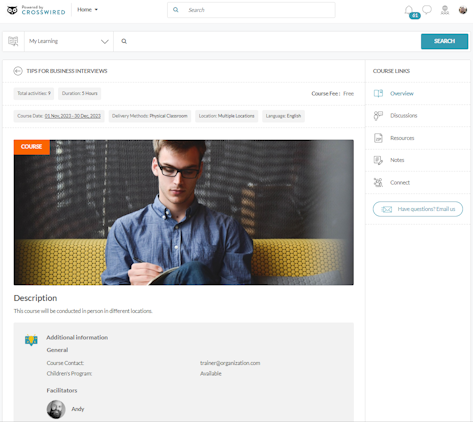473x422 pixels.
Task: Open the Discussions course link
Action: (x=404, y=116)
